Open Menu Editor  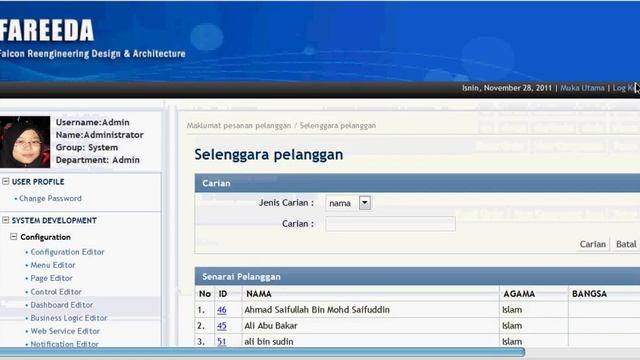(53, 265)
